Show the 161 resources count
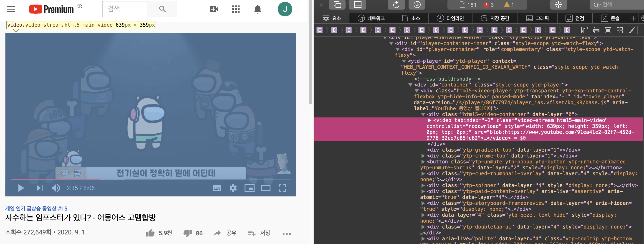 468,5
